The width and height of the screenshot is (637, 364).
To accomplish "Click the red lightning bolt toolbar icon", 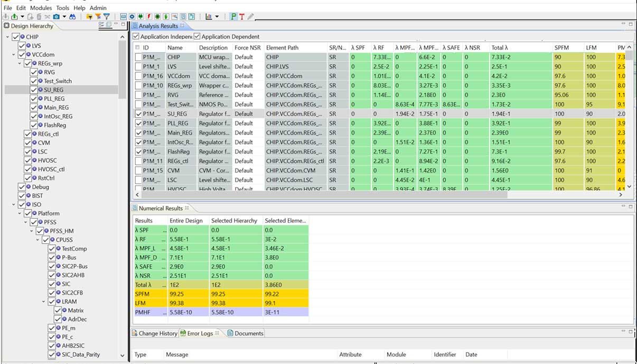I will click(149, 17).
